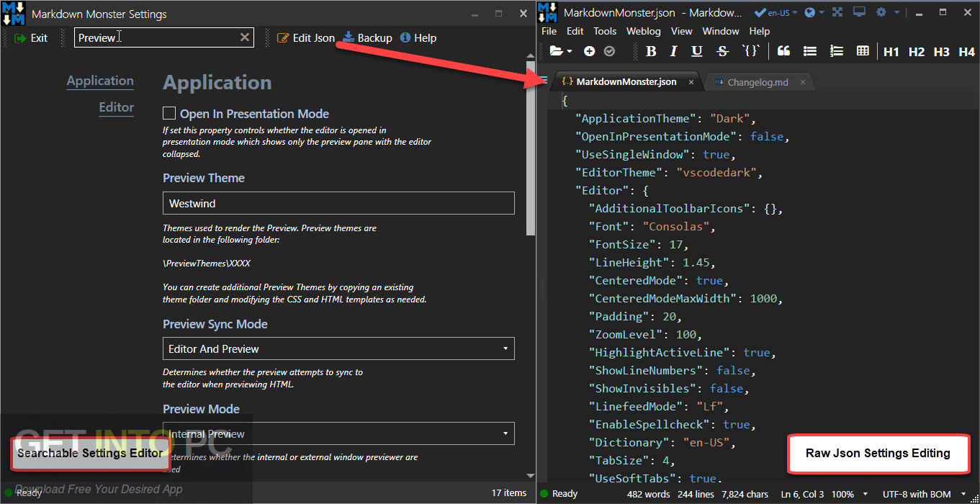
Task: Open Help from the Settings toolbar
Action: click(x=418, y=38)
